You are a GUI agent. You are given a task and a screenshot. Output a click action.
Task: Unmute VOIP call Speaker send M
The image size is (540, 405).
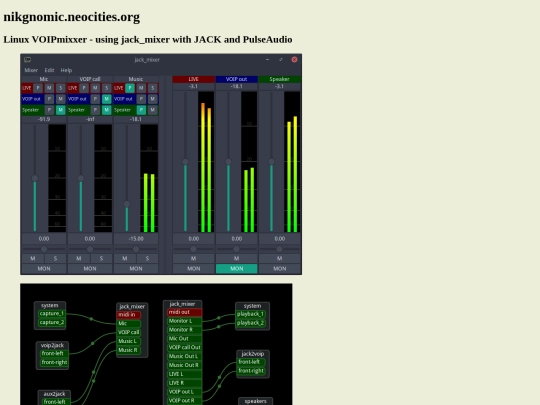coord(106,110)
